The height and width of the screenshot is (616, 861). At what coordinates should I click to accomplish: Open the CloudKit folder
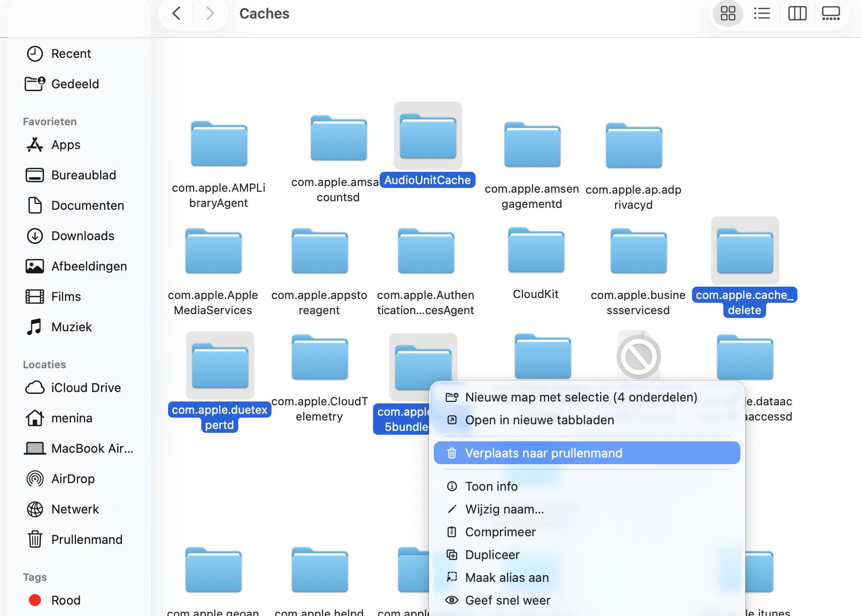coord(535,251)
